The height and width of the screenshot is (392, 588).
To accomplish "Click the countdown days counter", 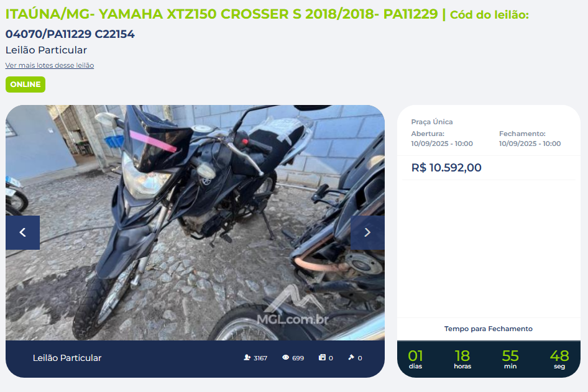I will (415, 359).
